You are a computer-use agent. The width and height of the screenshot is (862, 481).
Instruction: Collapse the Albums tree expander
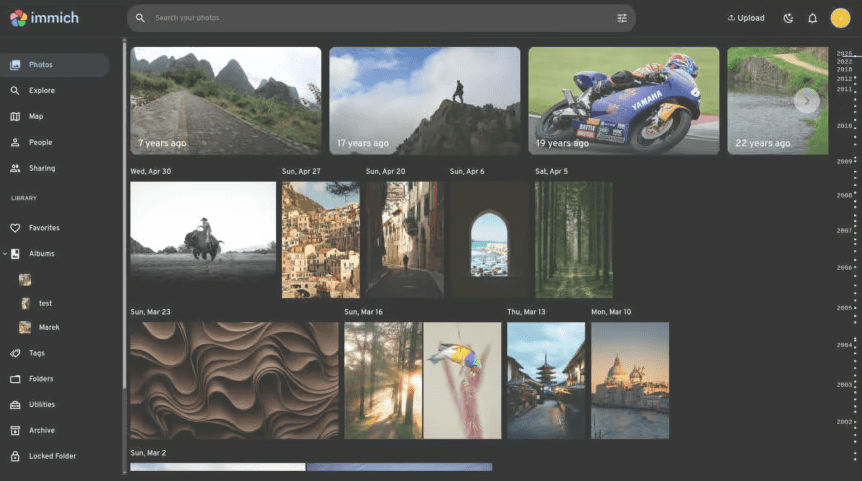[x=4, y=254]
